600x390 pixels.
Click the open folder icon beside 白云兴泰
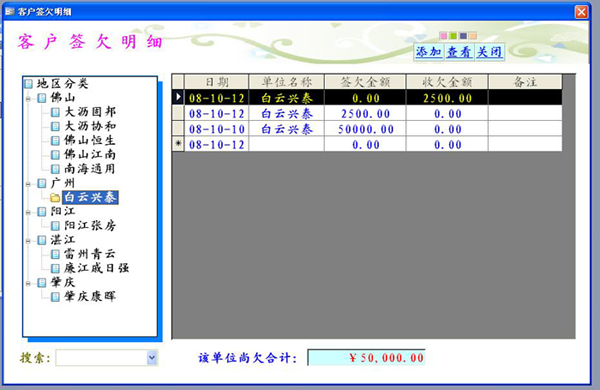55,197
